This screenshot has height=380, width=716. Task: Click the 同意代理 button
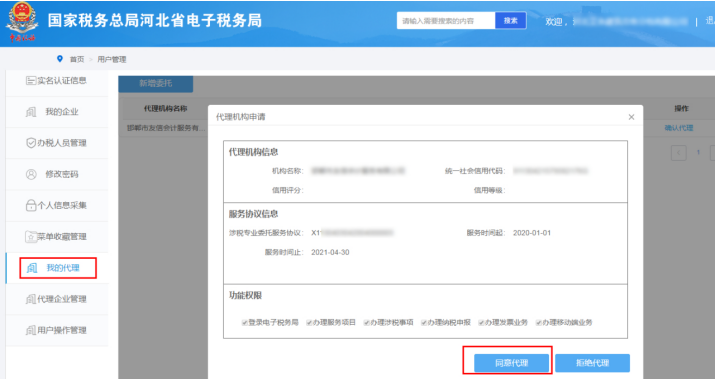coord(511,363)
